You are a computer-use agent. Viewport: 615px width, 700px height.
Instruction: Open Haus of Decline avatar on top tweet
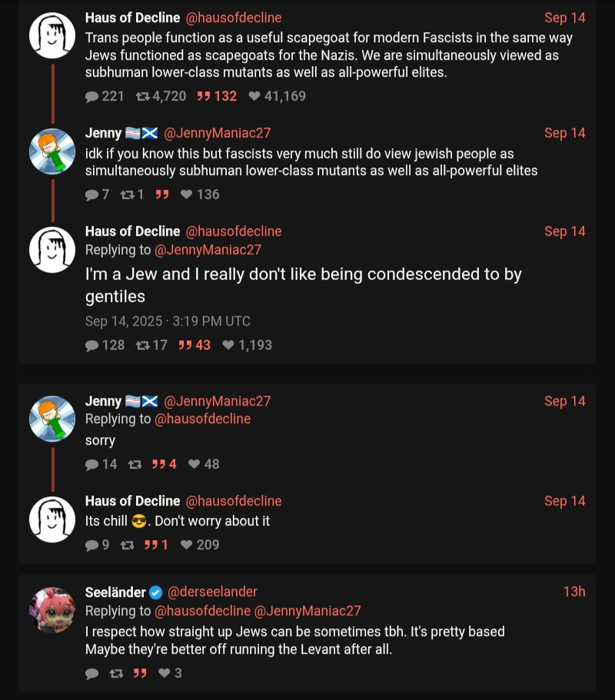[x=52, y=35]
